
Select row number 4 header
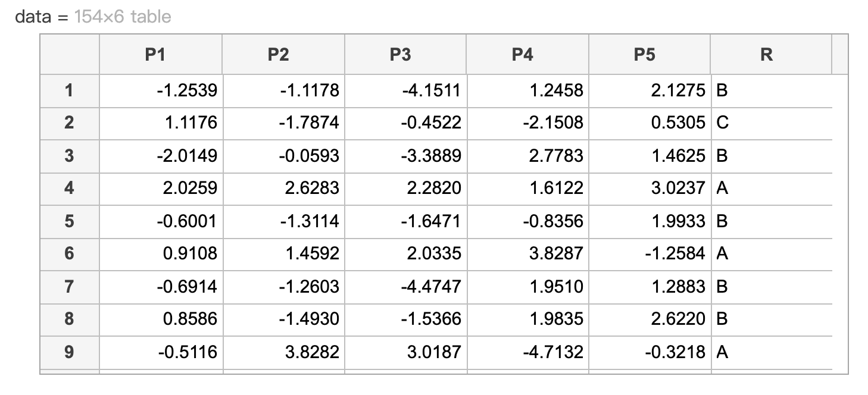[x=70, y=189]
